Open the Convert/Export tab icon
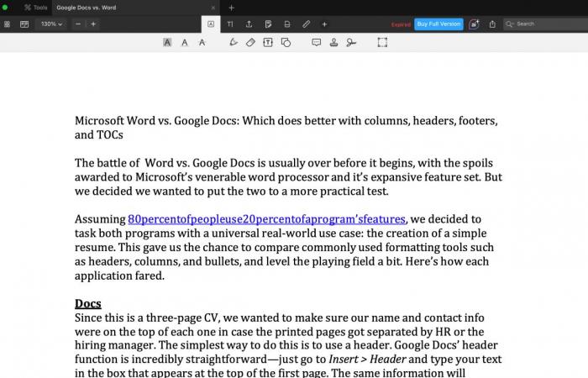588x378 pixels. click(249, 24)
